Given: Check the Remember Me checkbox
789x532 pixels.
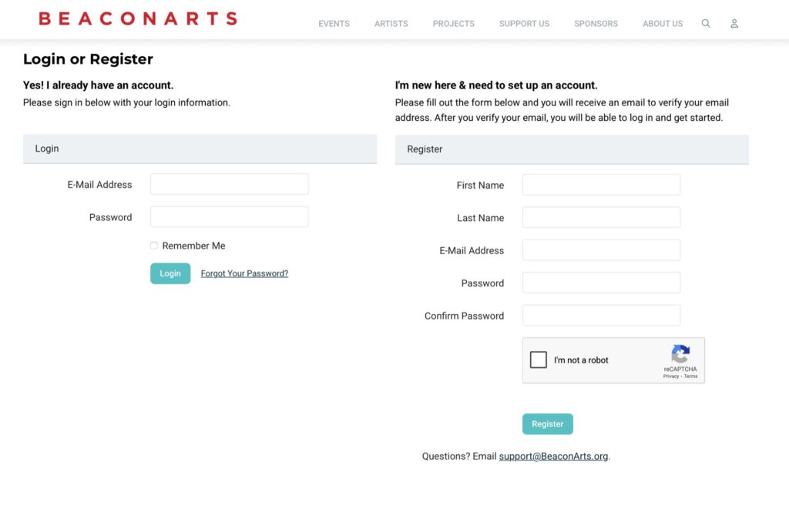Looking at the screenshot, I should [154, 246].
